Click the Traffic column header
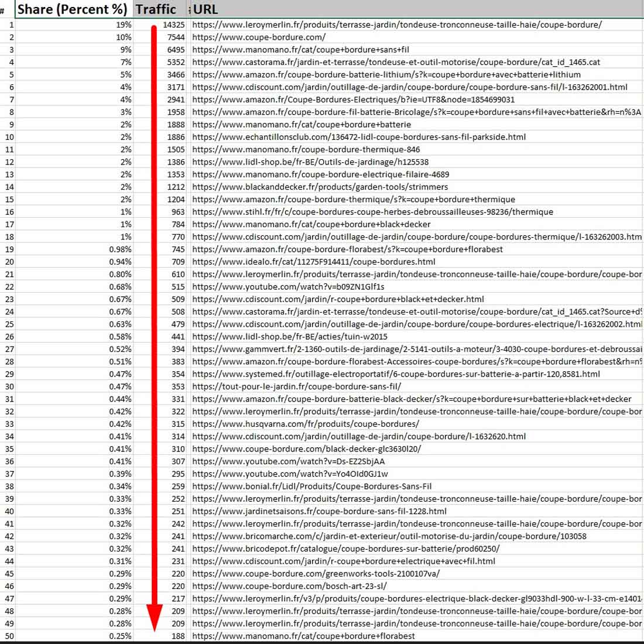This screenshot has width=644, height=644. click(156, 9)
